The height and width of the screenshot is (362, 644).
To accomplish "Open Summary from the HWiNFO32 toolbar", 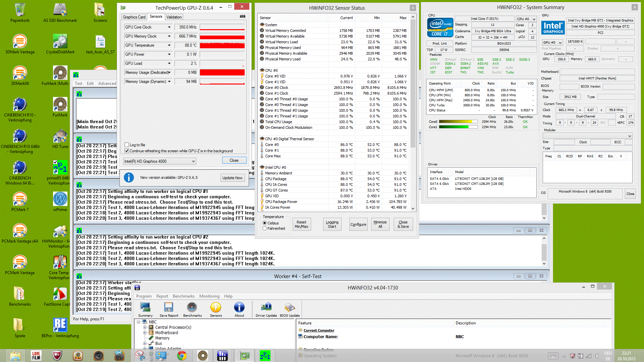I will coord(145,310).
